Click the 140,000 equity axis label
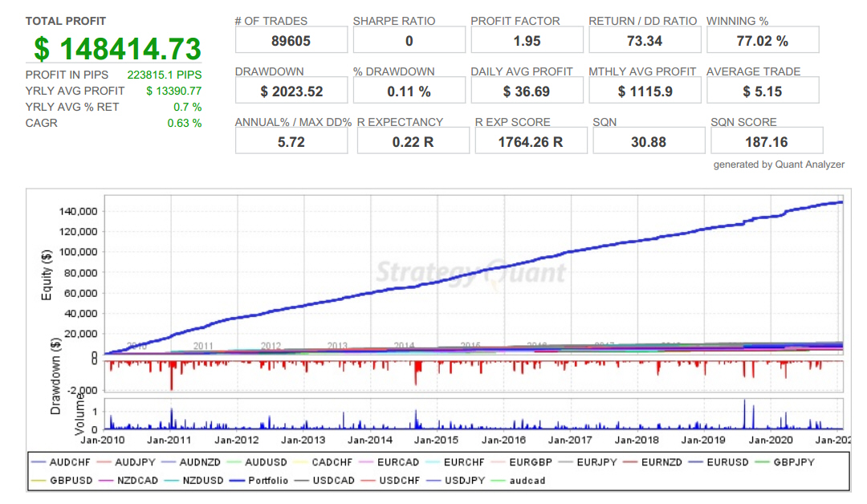 [x=78, y=212]
